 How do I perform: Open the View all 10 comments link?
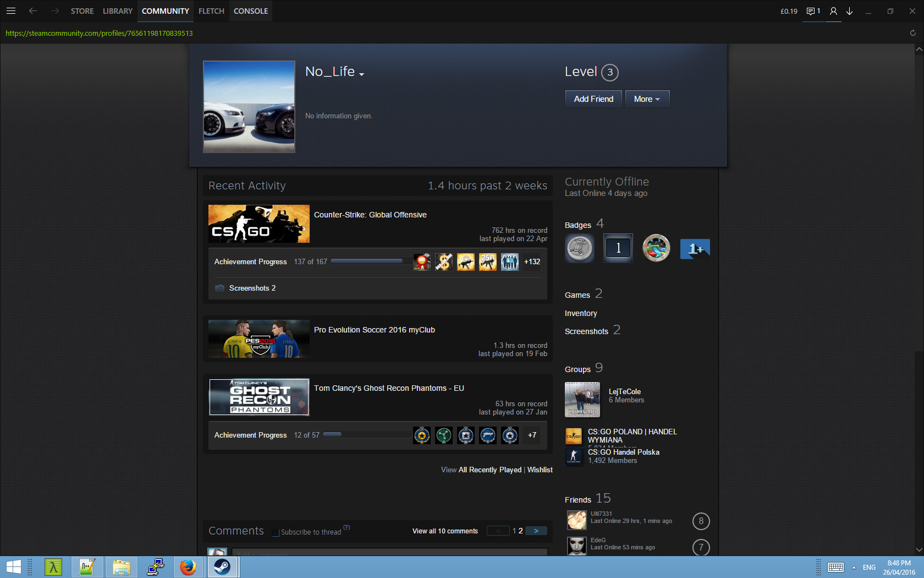coord(445,531)
